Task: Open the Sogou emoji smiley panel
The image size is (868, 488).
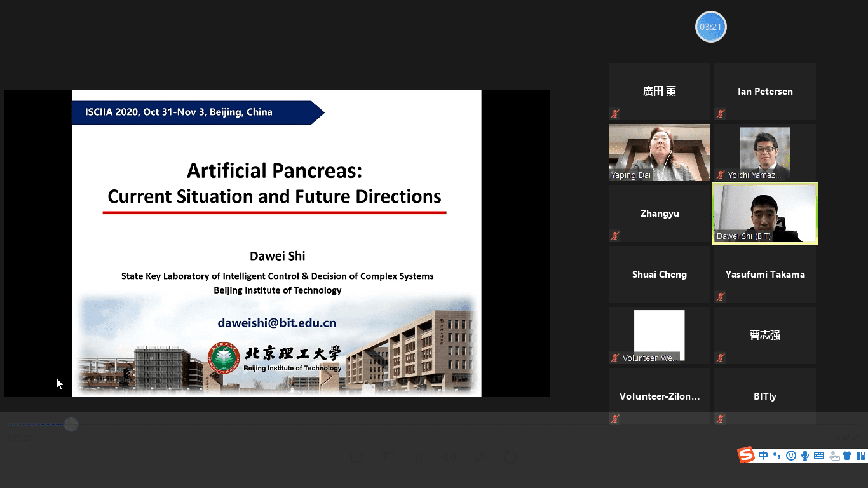Action: click(791, 456)
